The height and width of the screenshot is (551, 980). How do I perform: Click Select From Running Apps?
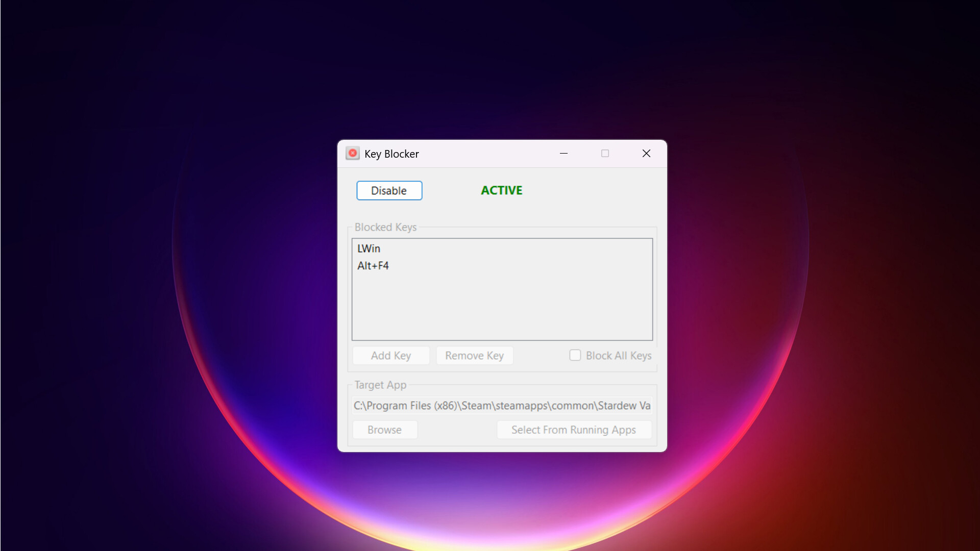click(574, 430)
